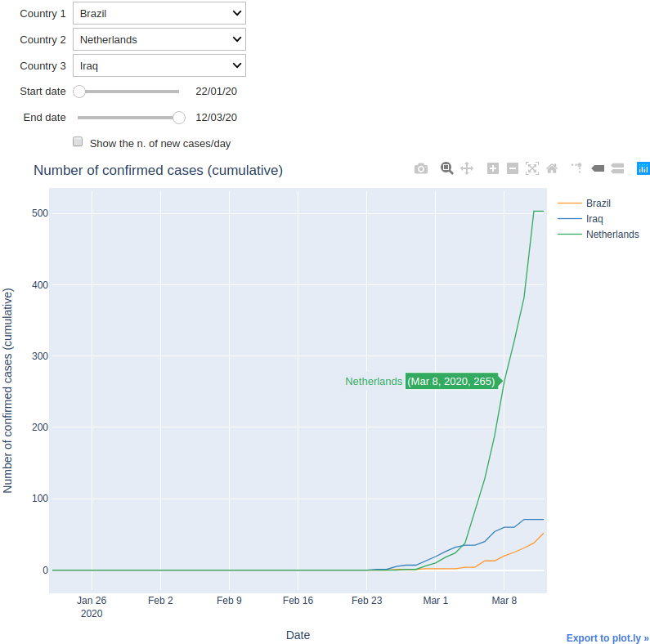This screenshot has height=644, width=650.
Task: Open the Country 2 Netherlands dropdown
Action: pyautogui.click(x=159, y=39)
